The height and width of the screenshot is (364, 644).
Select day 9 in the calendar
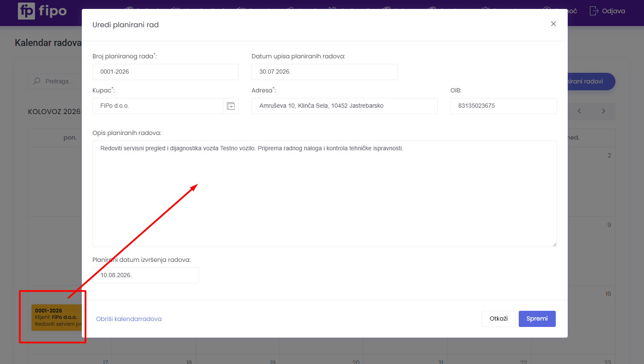click(x=609, y=225)
